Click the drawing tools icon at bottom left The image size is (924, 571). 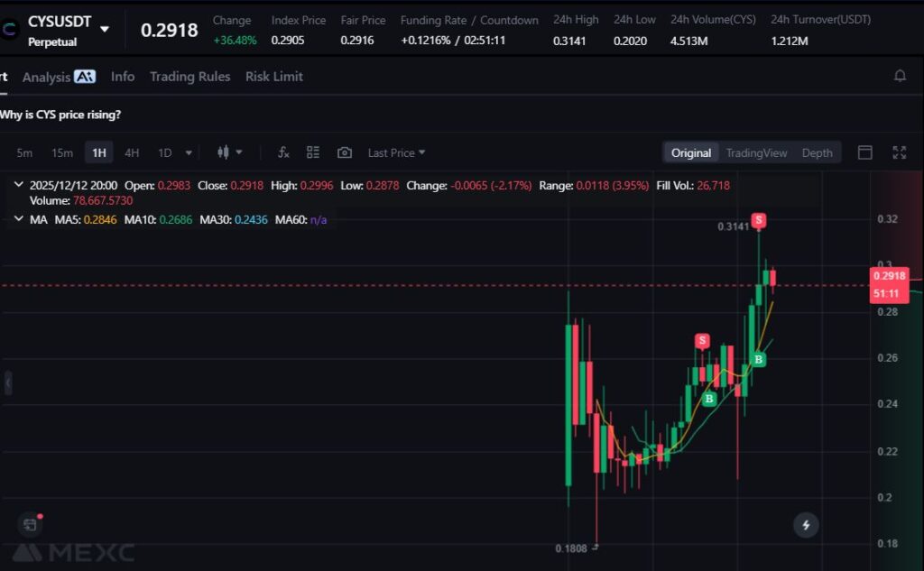coord(31,523)
